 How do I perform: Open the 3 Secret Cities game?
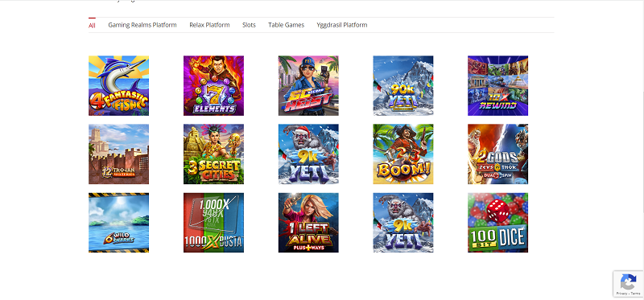(213, 154)
